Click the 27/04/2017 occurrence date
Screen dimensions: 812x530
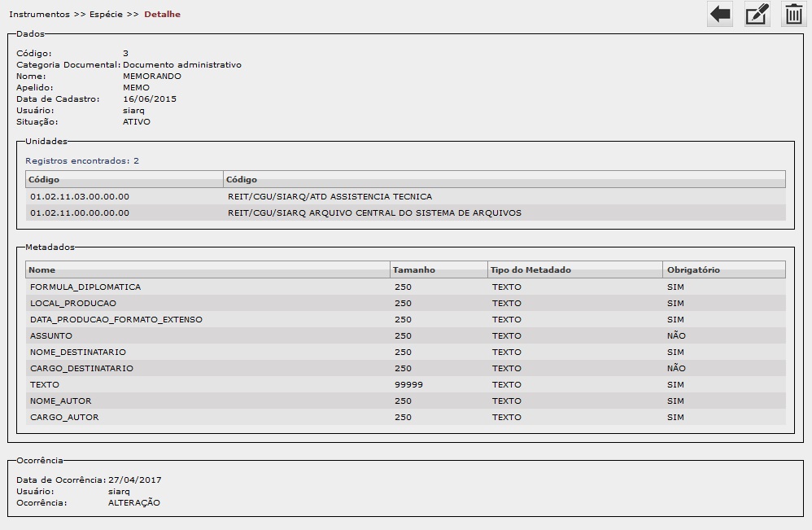coord(134,480)
